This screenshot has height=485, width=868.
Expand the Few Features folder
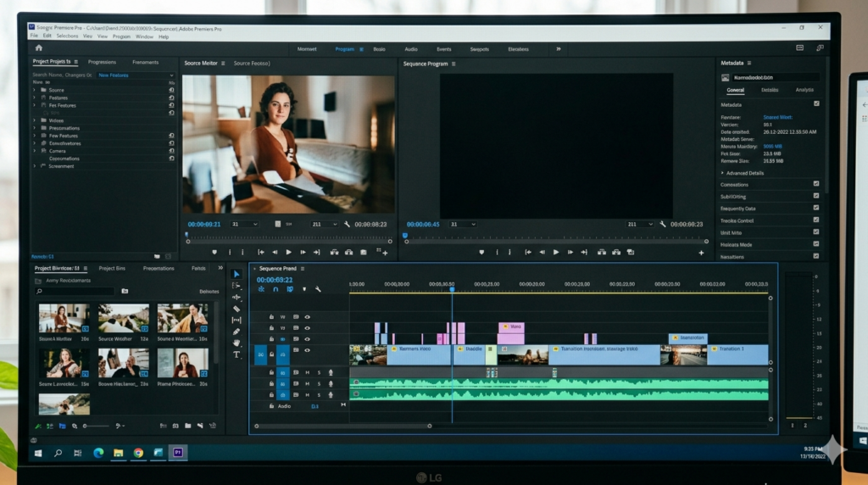[x=34, y=136]
